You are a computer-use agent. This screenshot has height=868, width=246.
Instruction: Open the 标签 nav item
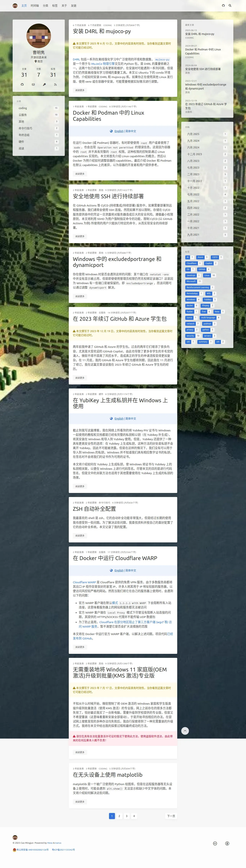55,6
